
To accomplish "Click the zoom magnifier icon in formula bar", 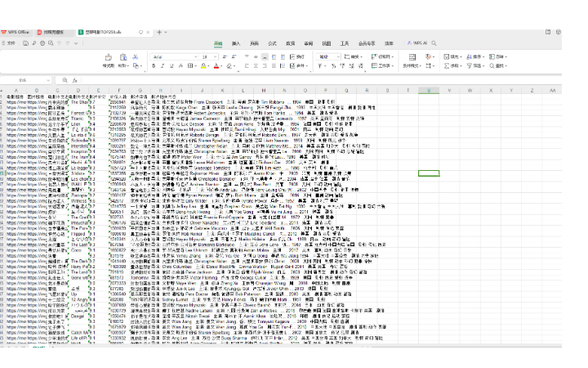I will pos(65,80).
